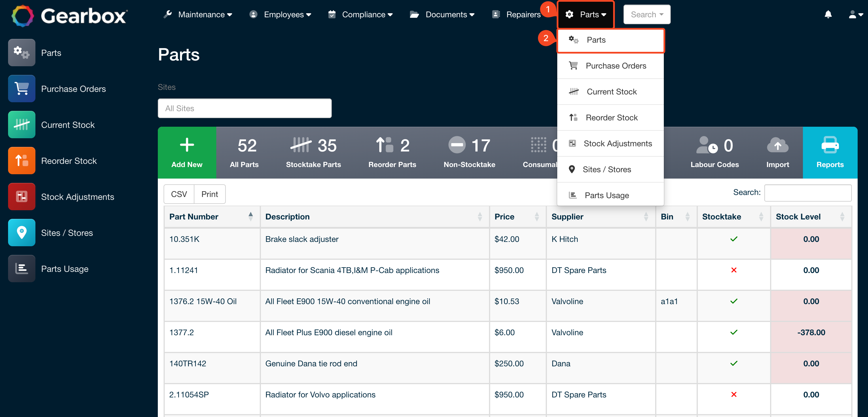Click the Labour Codes icon
This screenshot has width=868, height=417.
point(707,145)
